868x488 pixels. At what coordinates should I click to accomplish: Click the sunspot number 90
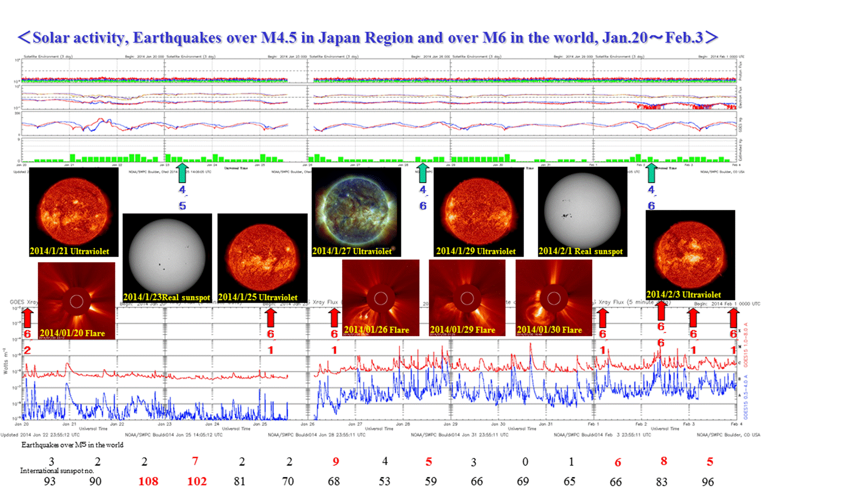click(x=95, y=481)
